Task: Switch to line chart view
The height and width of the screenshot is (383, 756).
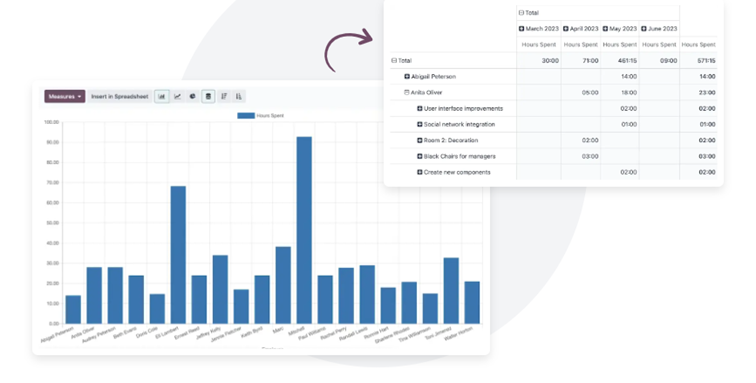Action: click(x=177, y=96)
